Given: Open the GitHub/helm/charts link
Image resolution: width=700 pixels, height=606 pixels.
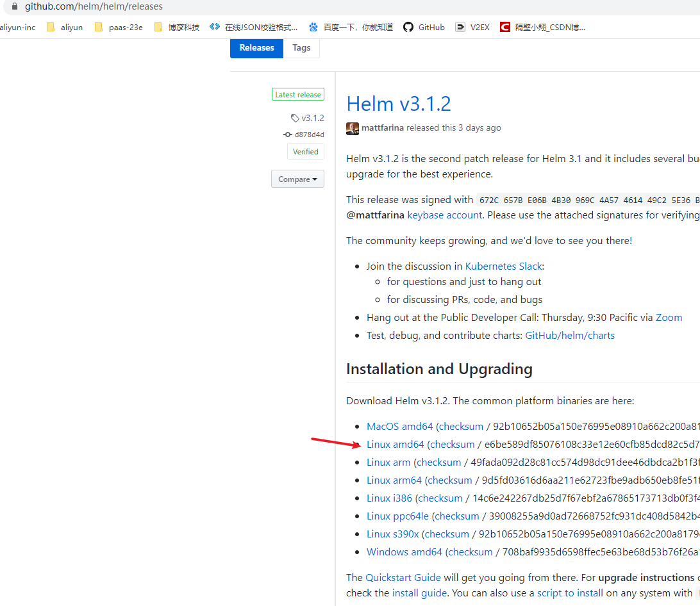Looking at the screenshot, I should click(570, 336).
